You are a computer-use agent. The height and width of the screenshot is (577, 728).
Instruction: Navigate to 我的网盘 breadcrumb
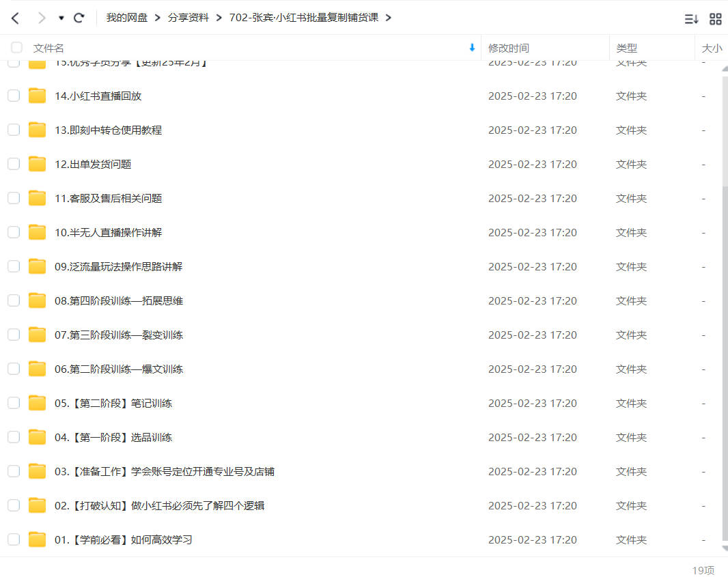(127, 18)
